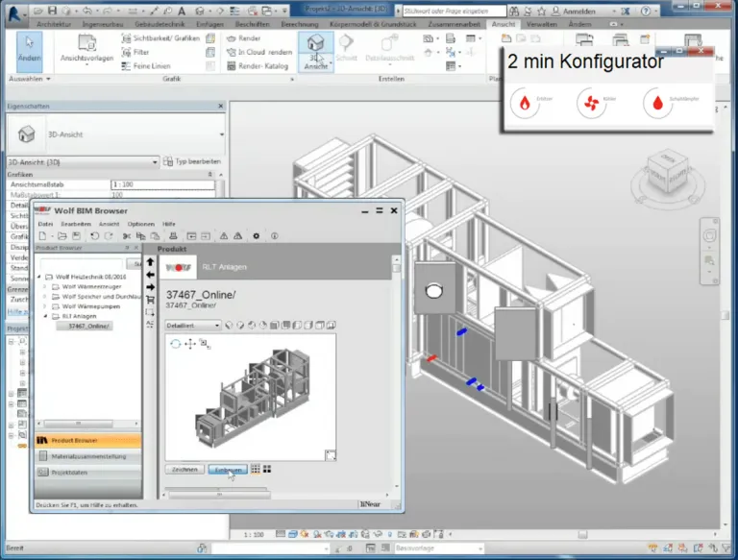Open the Zusammenarbeit ribbon tab
Screen dimensions: 738x560
pos(455,24)
